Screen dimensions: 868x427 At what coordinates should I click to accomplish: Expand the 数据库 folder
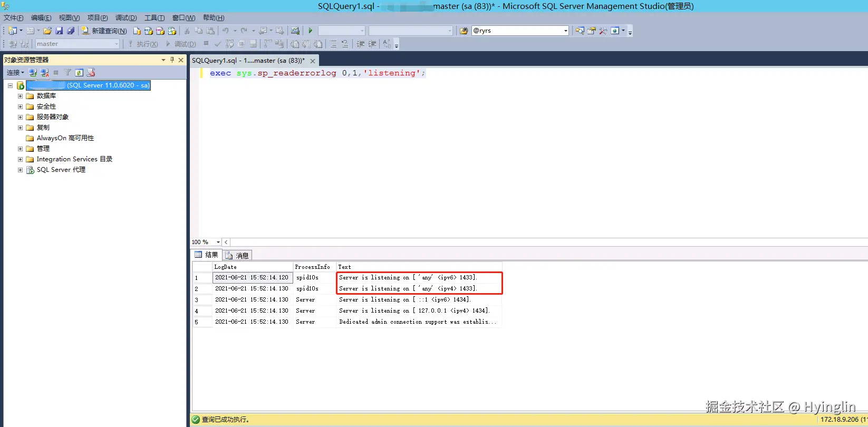tap(20, 96)
